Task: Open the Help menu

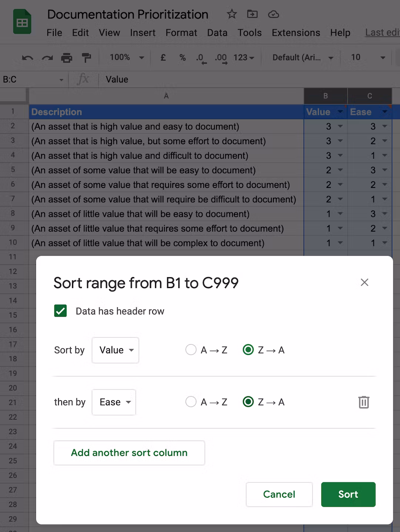Action: pyautogui.click(x=340, y=33)
